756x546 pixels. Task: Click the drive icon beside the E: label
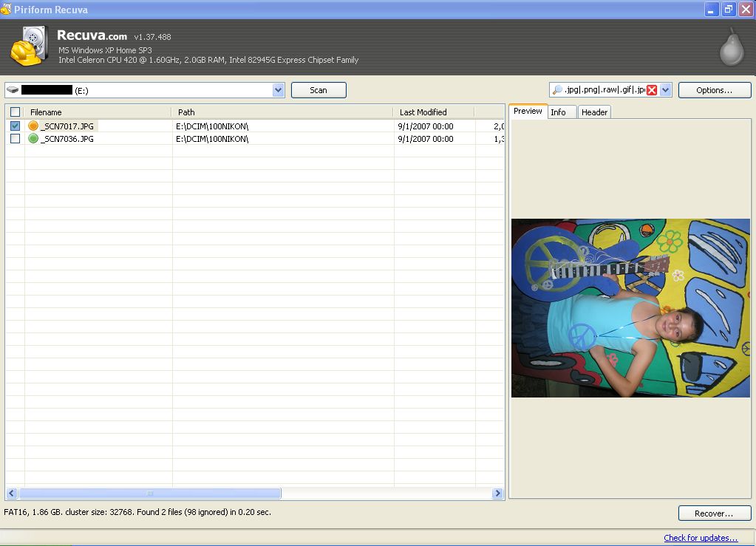13,90
